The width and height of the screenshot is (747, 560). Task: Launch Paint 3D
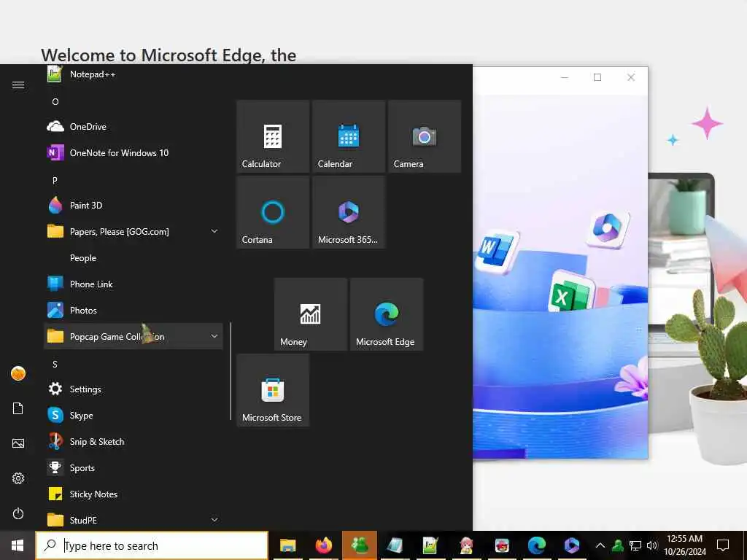click(133, 205)
